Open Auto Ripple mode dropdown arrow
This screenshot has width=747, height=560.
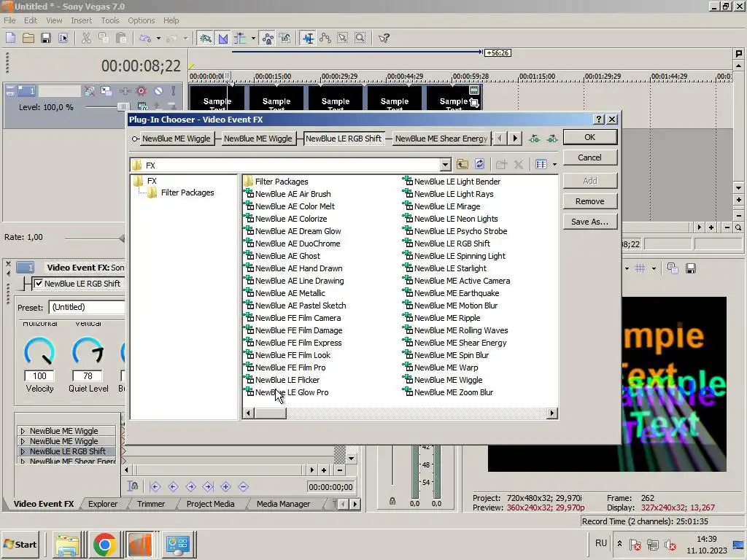click(253, 38)
